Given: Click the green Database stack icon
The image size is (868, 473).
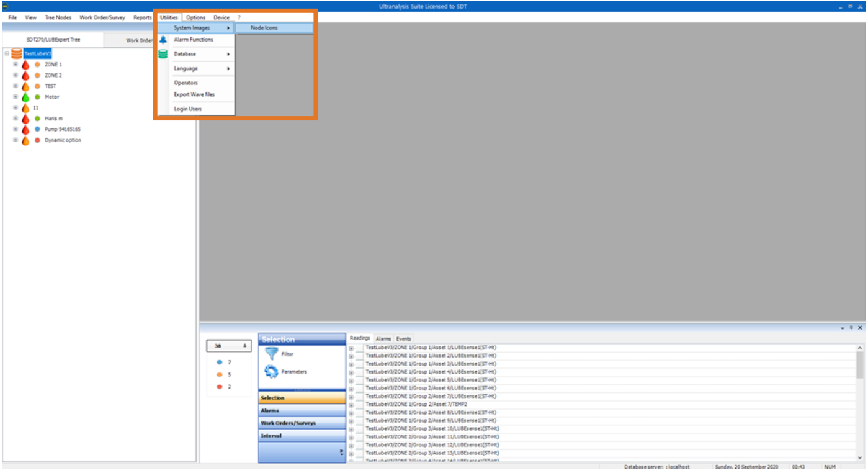Looking at the screenshot, I should coord(163,54).
